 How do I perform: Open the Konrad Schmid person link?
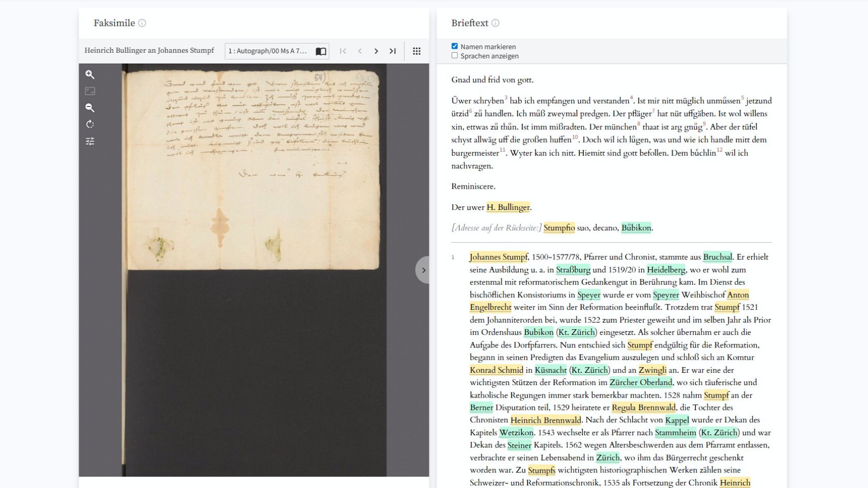(496, 370)
